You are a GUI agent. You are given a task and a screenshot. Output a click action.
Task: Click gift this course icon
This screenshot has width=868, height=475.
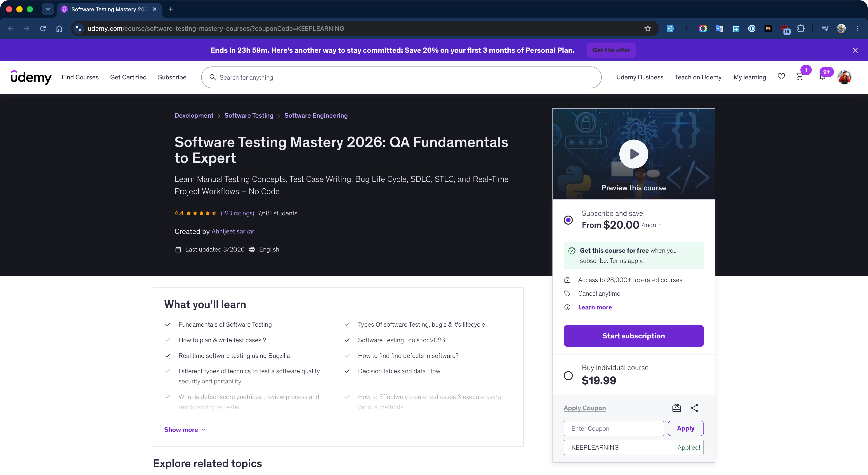tap(677, 408)
